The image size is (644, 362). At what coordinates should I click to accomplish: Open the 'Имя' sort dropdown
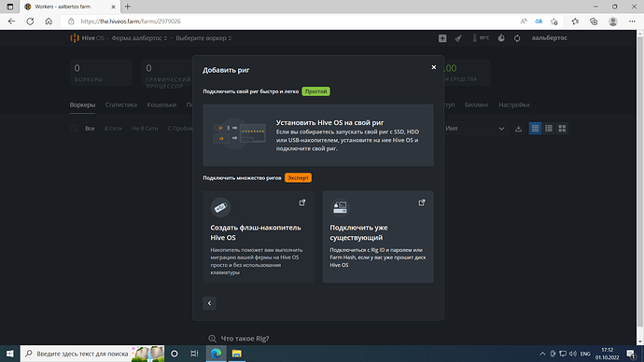tap(474, 129)
